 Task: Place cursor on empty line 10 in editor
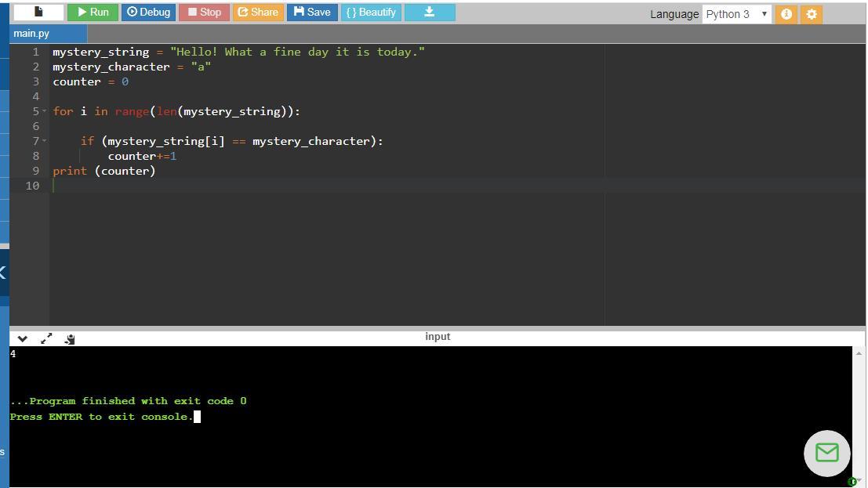[457, 186]
